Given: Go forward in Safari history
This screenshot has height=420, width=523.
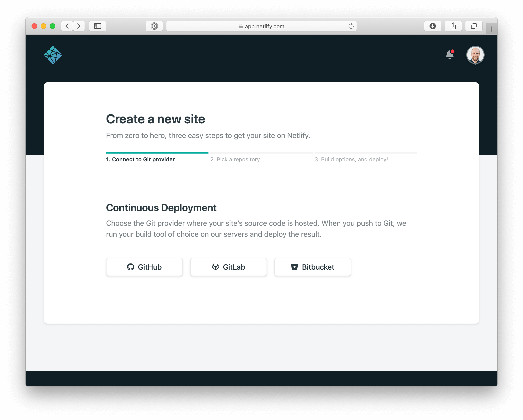Looking at the screenshot, I should click(x=79, y=26).
